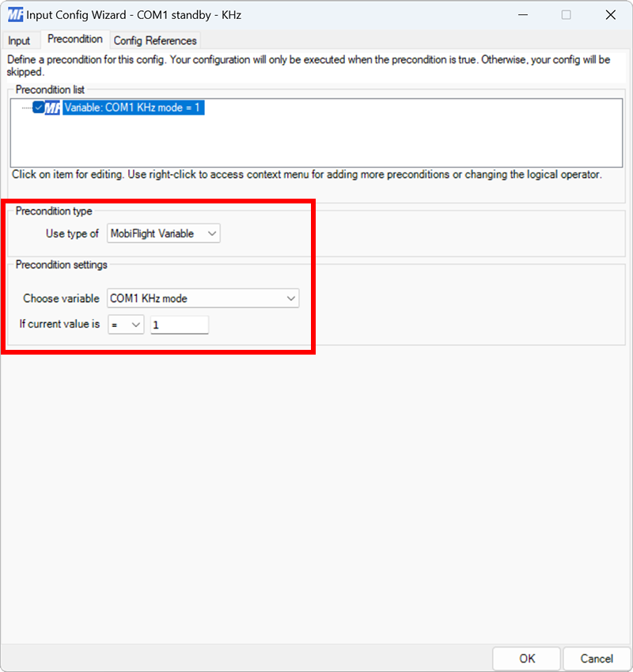Minimize the Input Config Wizard window

click(524, 14)
